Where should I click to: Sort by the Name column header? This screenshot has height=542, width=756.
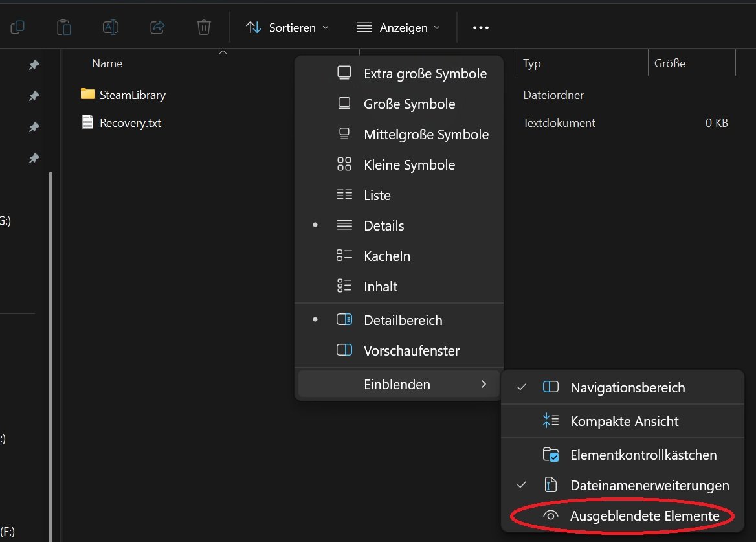[107, 63]
